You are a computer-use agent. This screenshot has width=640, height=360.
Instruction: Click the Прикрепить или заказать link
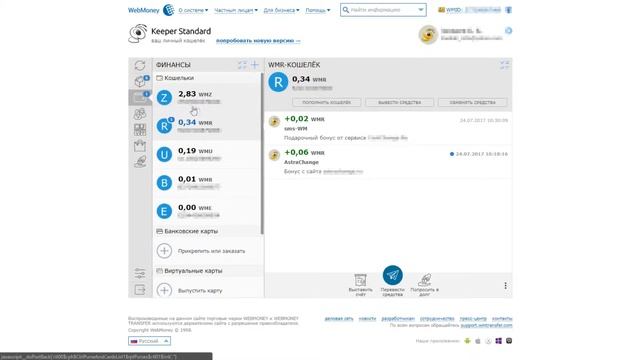[x=211, y=251]
